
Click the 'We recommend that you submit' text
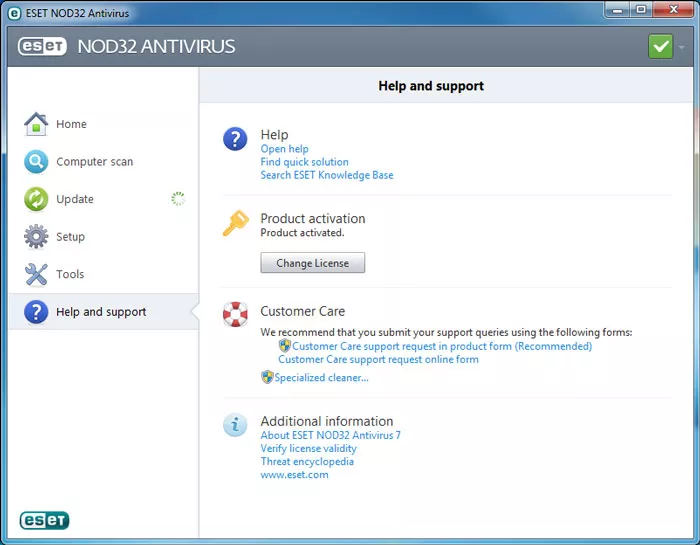[446, 332]
